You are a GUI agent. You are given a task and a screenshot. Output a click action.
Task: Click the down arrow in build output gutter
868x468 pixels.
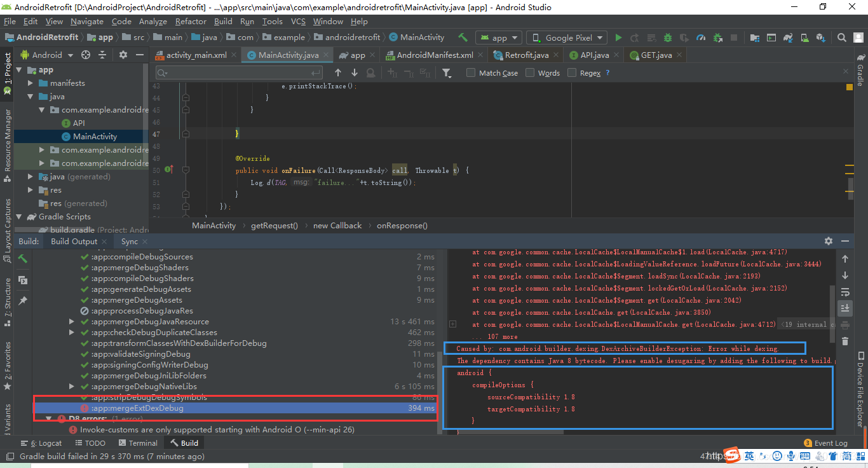tap(845, 276)
